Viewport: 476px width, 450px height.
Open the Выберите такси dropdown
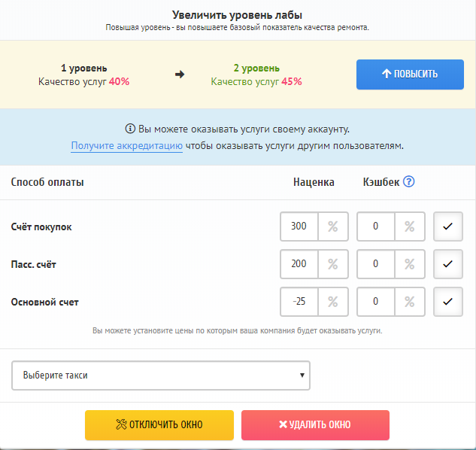click(161, 376)
